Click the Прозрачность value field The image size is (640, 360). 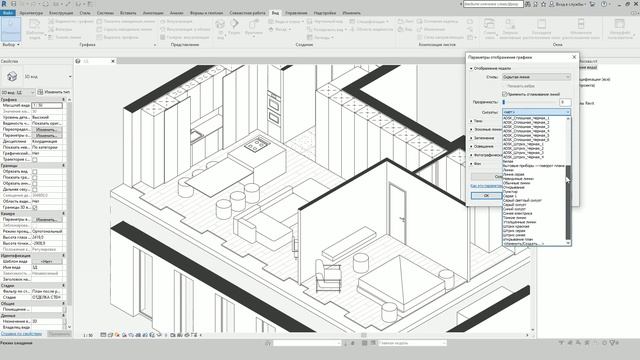[x=565, y=102]
